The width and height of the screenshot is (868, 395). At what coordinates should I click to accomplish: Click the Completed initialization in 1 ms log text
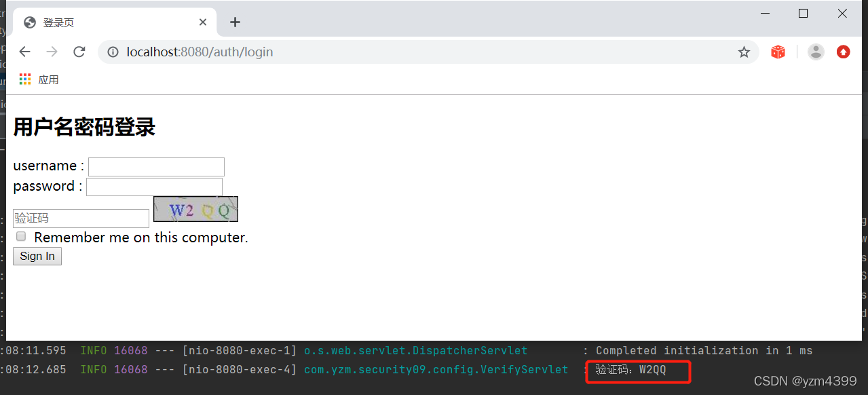coord(704,351)
